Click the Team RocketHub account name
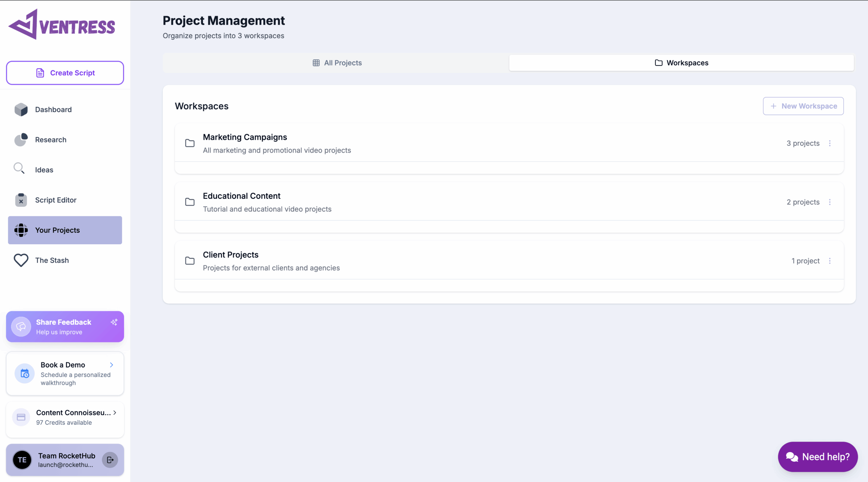The width and height of the screenshot is (868, 482). tap(67, 456)
